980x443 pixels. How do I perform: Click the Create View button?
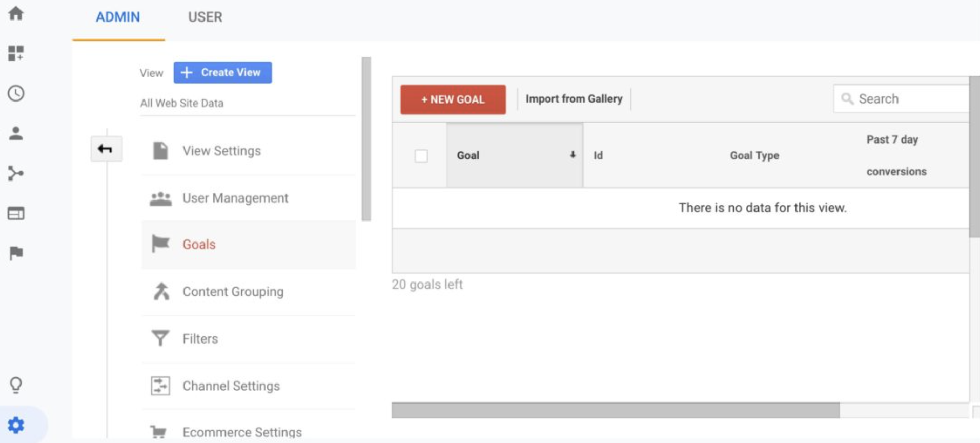click(x=222, y=72)
